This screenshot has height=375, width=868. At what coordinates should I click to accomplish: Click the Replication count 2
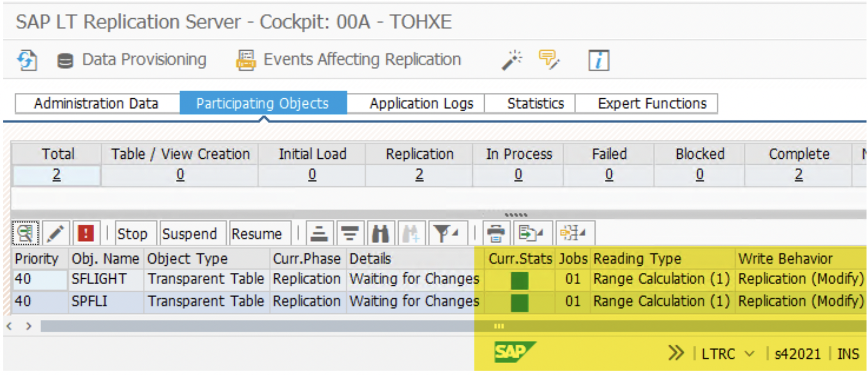[420, 175]
